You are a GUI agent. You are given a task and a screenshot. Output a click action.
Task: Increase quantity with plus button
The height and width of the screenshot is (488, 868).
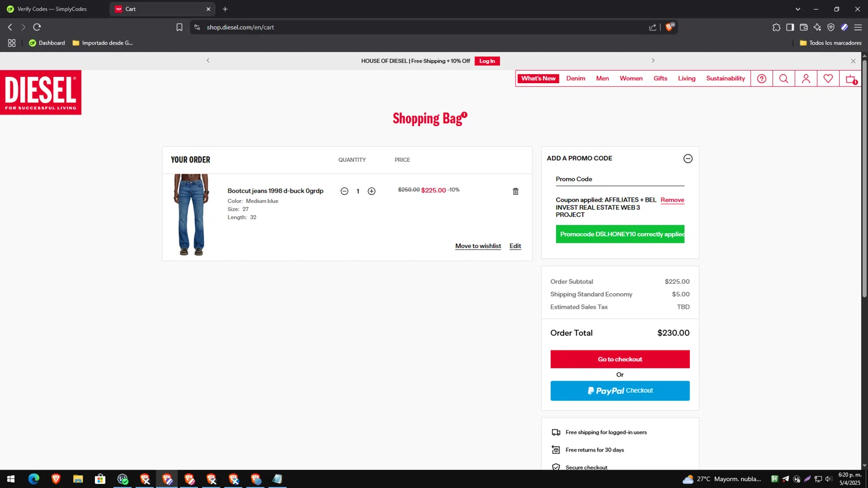pyautogui.click(x=372, y=191)
